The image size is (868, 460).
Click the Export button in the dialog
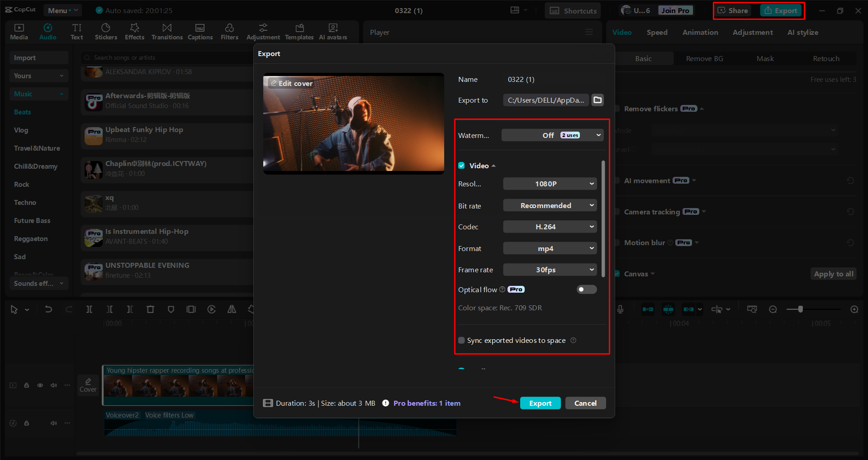pos(540,403)
